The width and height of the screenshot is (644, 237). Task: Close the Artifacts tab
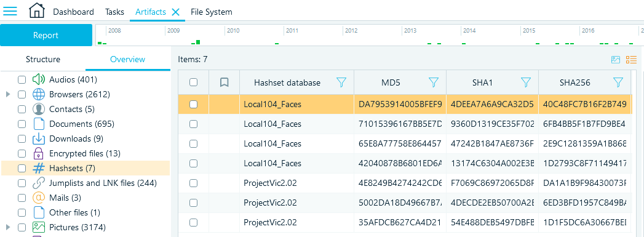point(175,12)
